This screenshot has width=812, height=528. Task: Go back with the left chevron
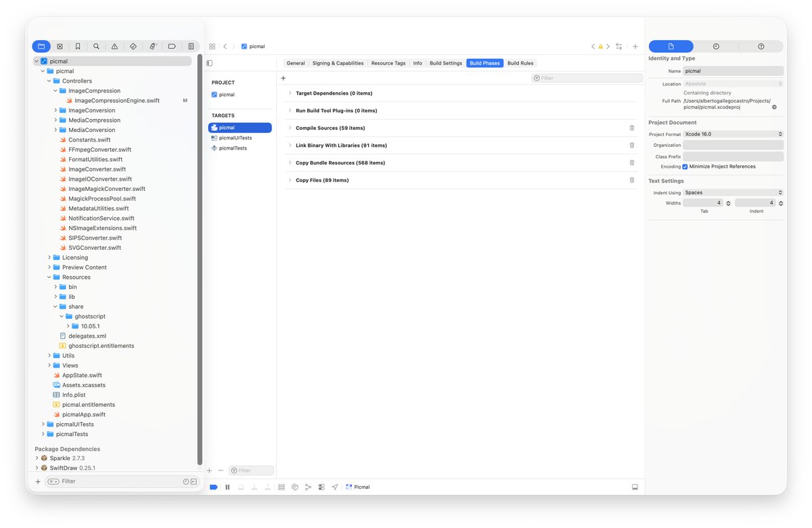pos(225,47)
